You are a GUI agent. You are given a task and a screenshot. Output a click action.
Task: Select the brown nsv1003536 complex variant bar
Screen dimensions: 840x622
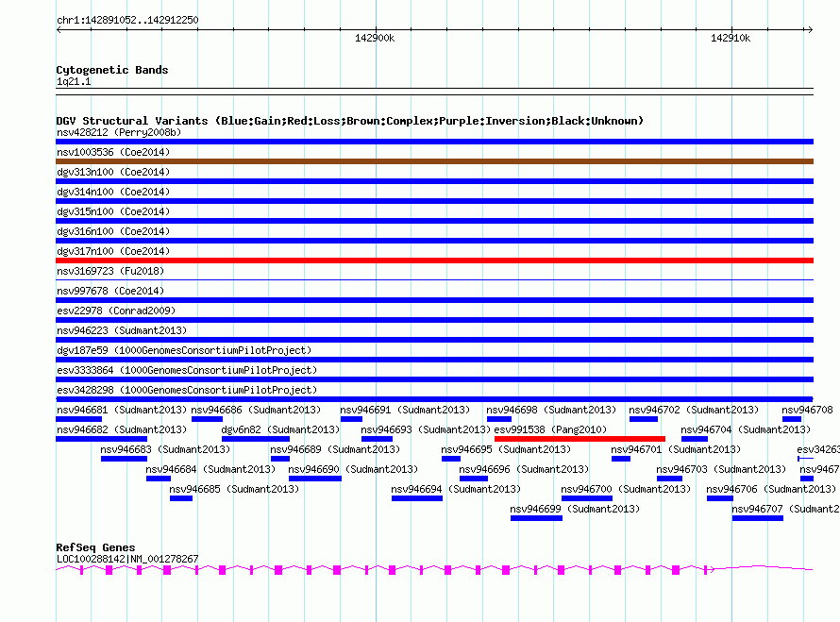pos(434,161)
